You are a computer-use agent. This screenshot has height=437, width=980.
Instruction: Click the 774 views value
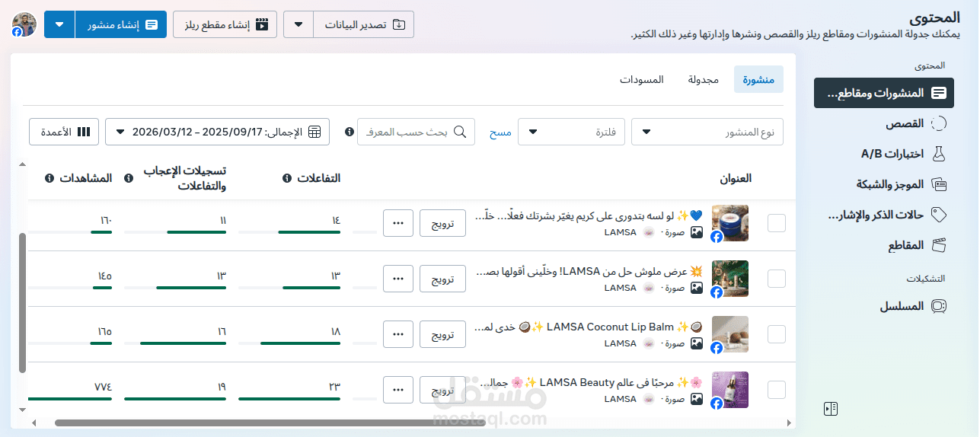(103, 387)
